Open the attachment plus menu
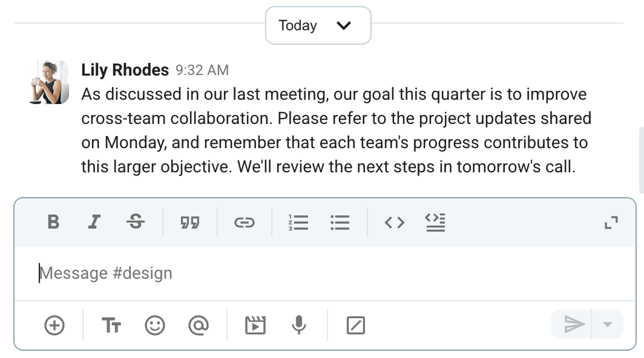The height and width of the screenshot is (358, 644). coord(54,325)
